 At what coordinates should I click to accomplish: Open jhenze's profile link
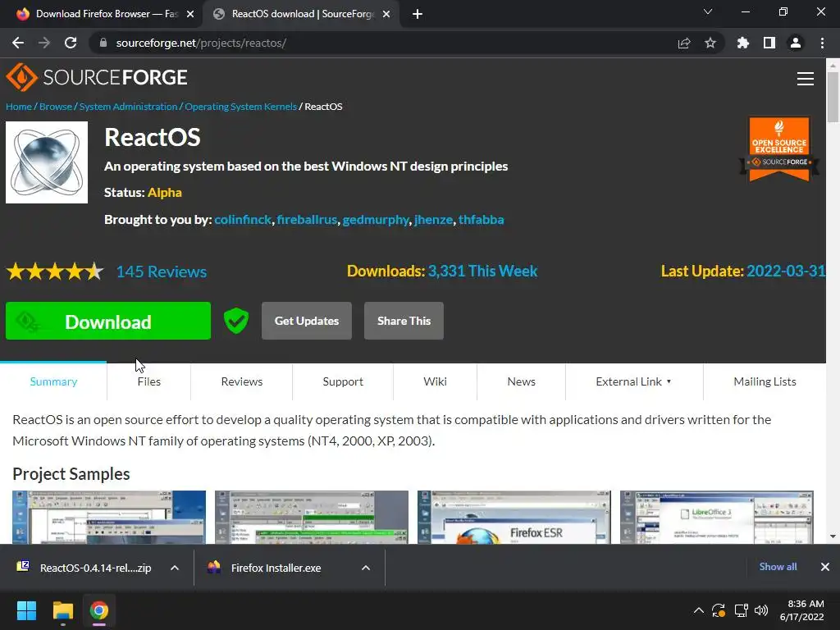click(433, 220)
